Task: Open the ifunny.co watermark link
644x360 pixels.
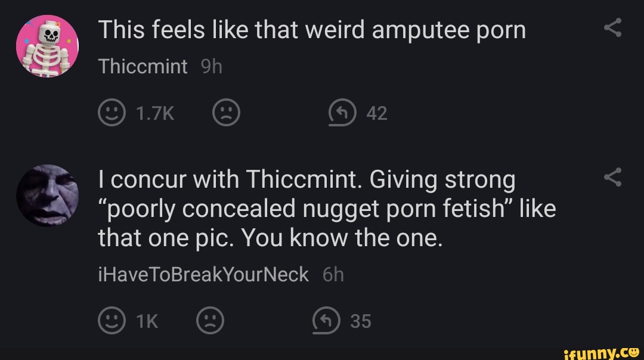Action: (599, 351)
